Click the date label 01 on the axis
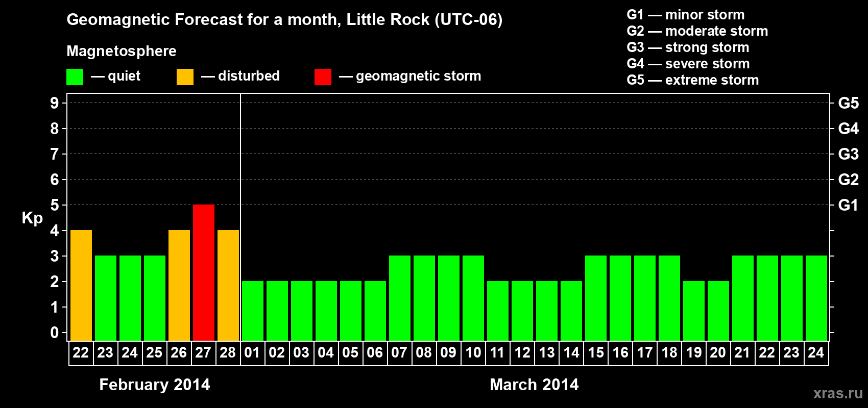Image resolution: width=868 pixels, height=408 pixels. coord(252,353)
